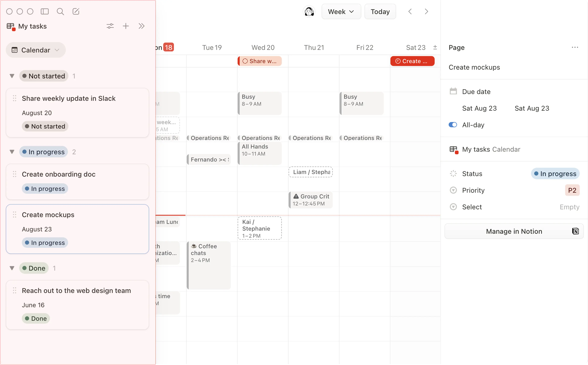Collapse the In progress group
Screen dimensions: 588x365
(x=12, y=152)
